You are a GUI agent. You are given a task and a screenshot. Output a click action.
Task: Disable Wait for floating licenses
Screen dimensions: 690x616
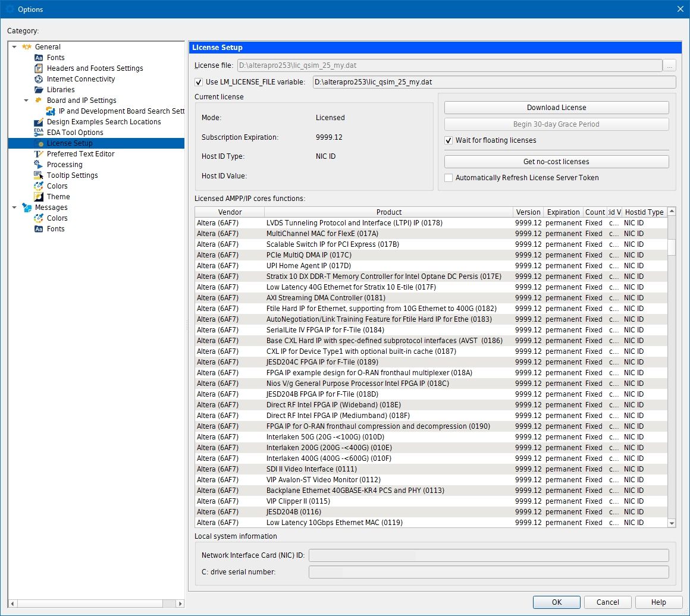click(x=448, y=141)
